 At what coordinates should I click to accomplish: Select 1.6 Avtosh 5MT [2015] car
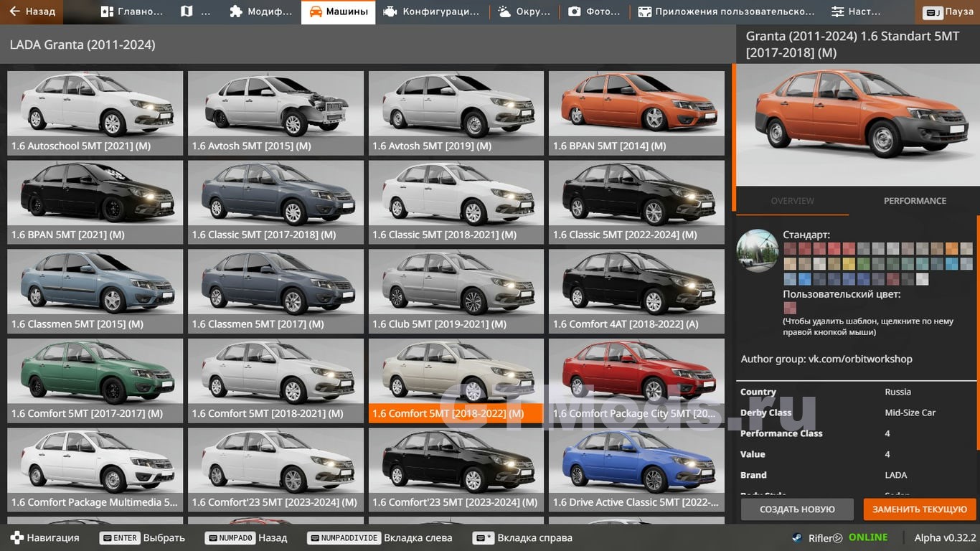click(275, 113)
